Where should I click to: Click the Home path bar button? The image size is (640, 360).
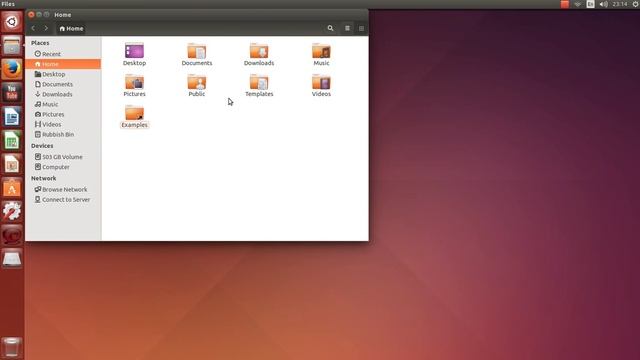click(71, 29)
